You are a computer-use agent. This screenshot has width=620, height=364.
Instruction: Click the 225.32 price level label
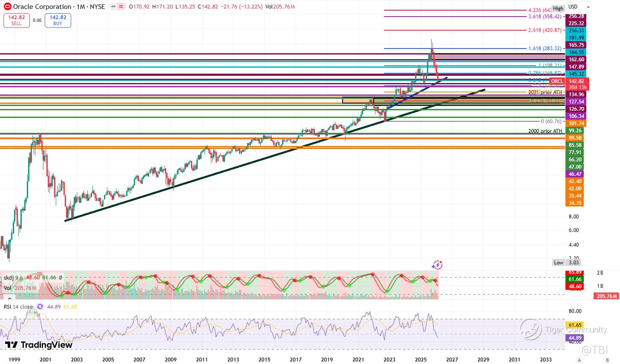pos(575,23)
